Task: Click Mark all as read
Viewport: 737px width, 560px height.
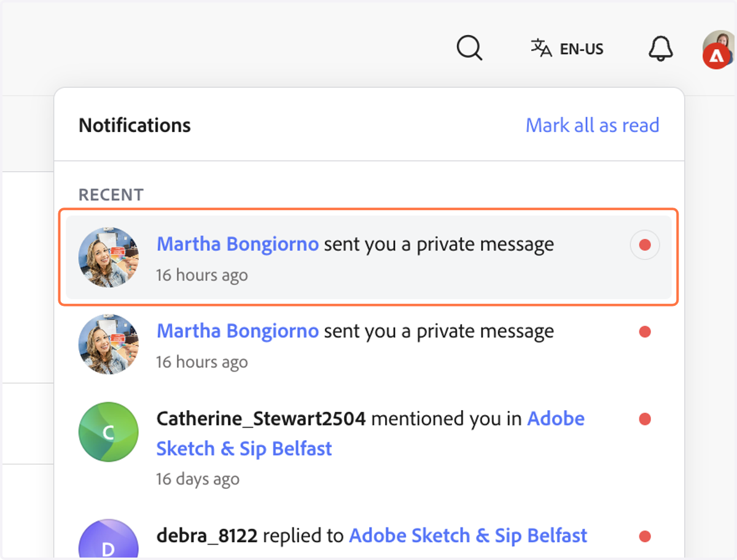Action: pos(593,125)
